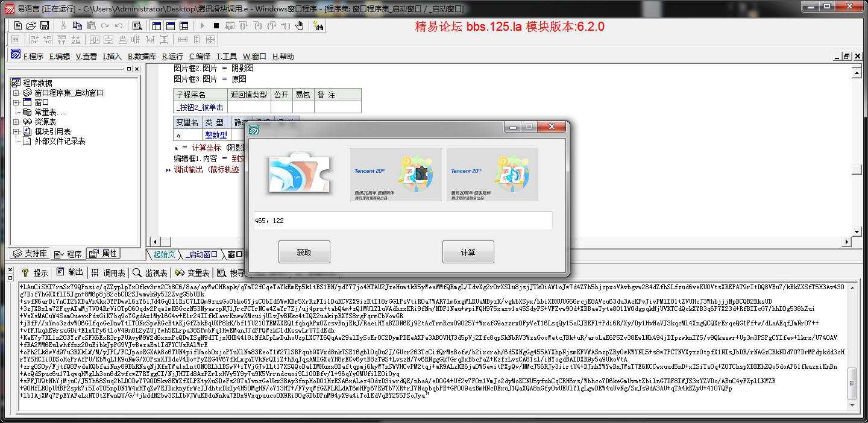Copy selection using the toolbar copy icon
The image size is (868, 423).
[x=77, y=25]
